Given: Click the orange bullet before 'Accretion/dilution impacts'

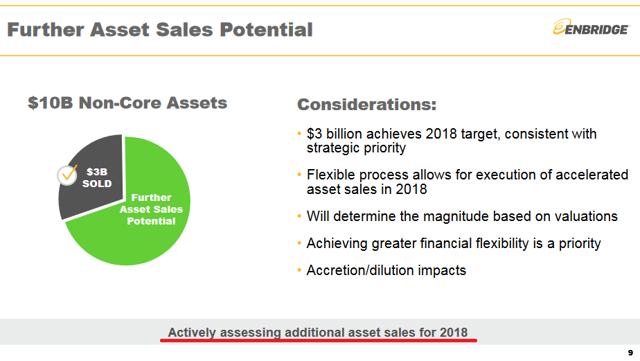Looking at the screenshot, I should (x=299, y=270).
